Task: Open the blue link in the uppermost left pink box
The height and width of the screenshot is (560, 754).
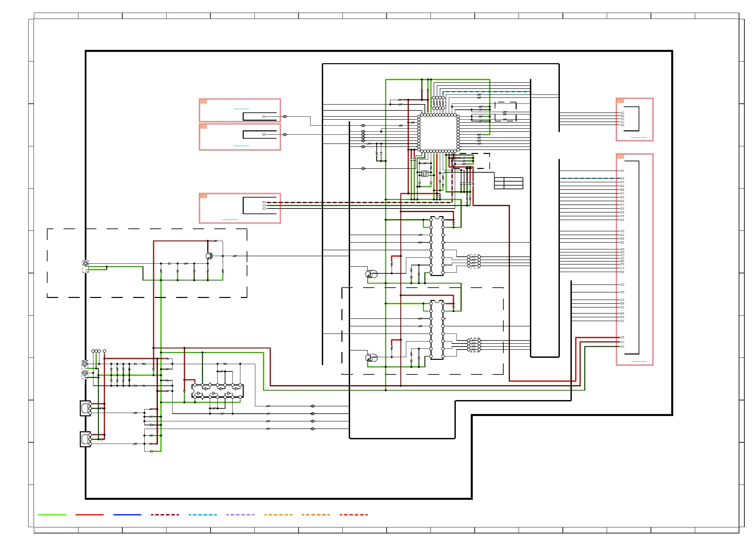Action: [241, 109]
